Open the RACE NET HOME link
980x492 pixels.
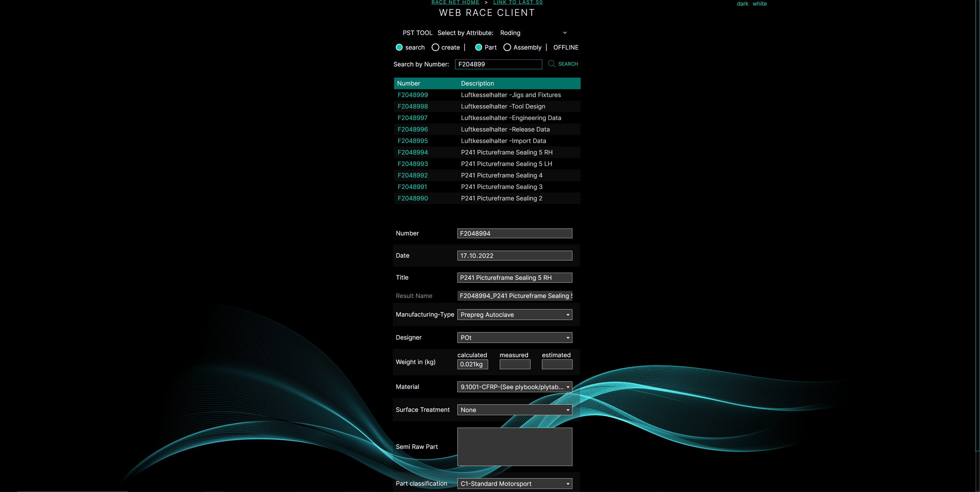(455, 2)
